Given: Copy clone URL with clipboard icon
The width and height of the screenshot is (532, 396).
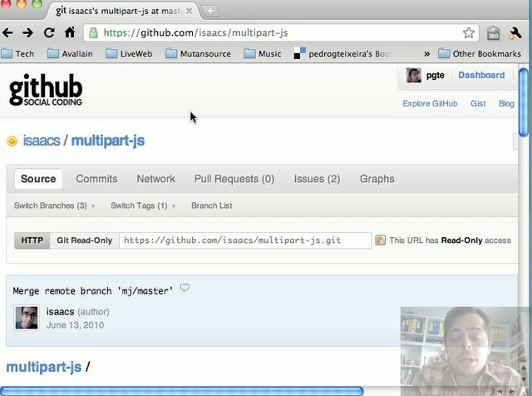Looking at the screenshot, I should [380, 240].
